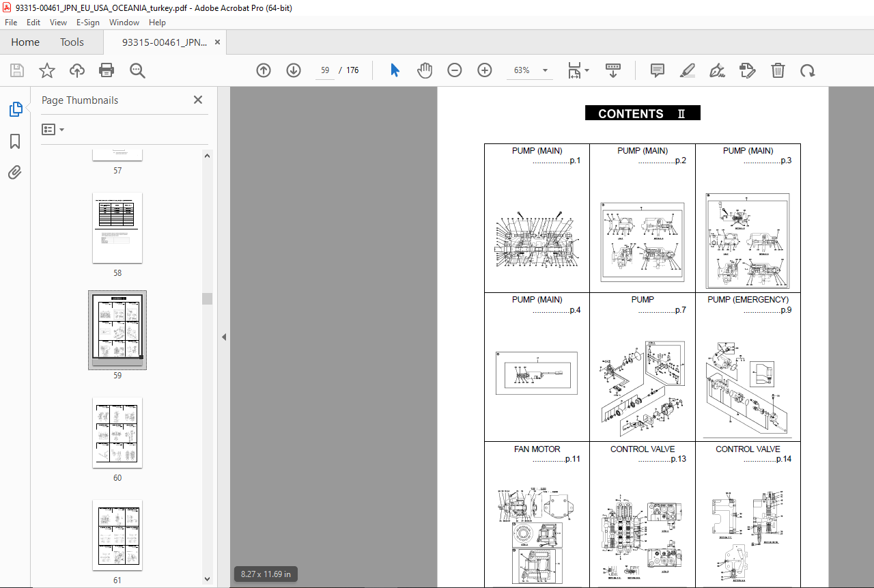Image resolution: width=874 pixels, height=588 pixels.
Task: Click the page size label 8.27 x 11.69 in
Action: pos(266,574)
